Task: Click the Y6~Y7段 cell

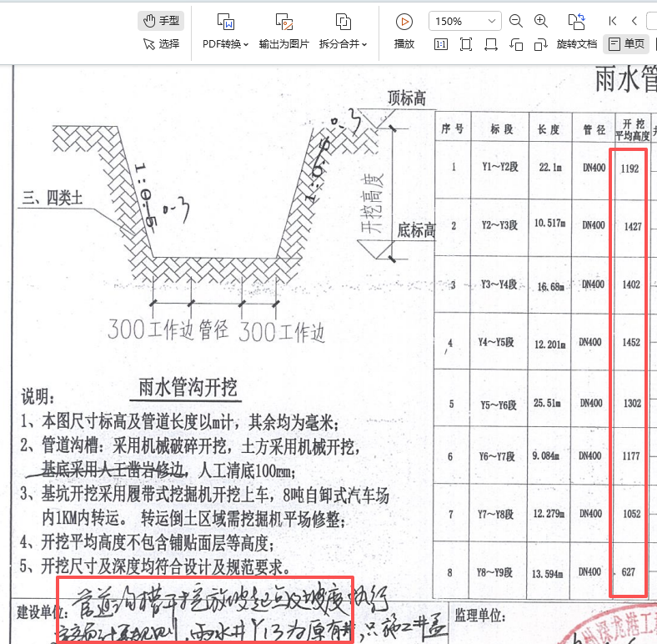Action: click(x=497, y=456)
